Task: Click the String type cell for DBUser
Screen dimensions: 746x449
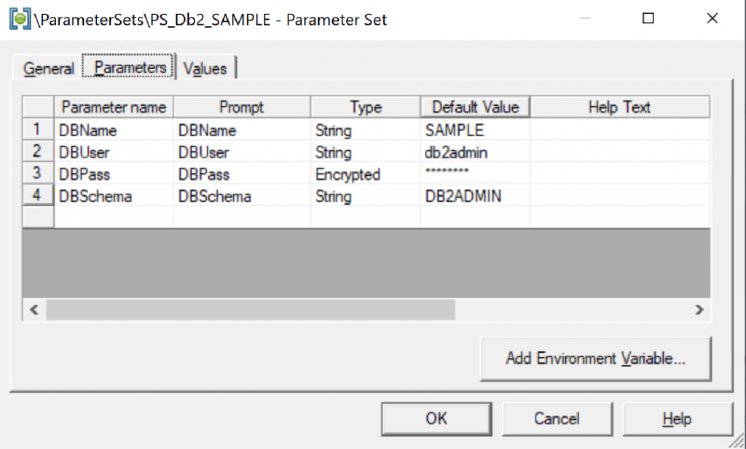Action: (x=365, y=151)
